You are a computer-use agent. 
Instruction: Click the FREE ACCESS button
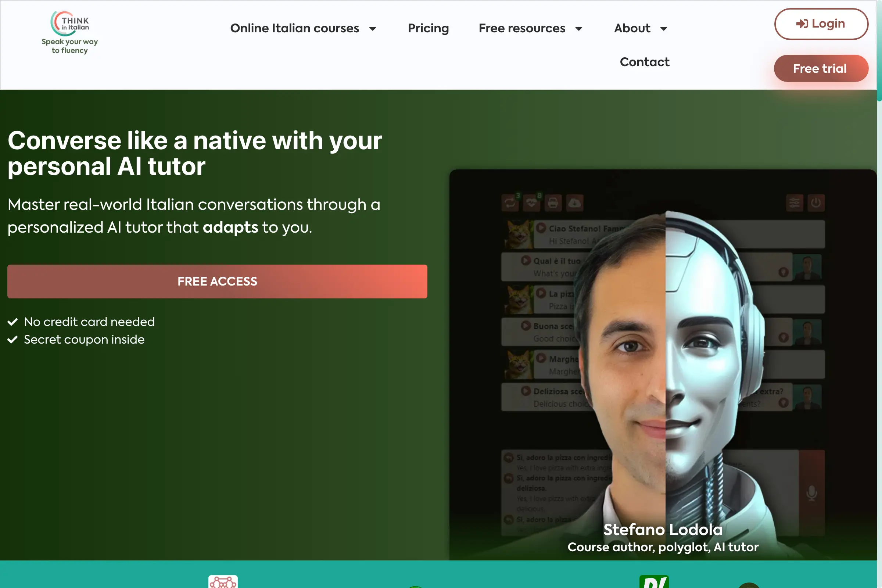(217, 281)
